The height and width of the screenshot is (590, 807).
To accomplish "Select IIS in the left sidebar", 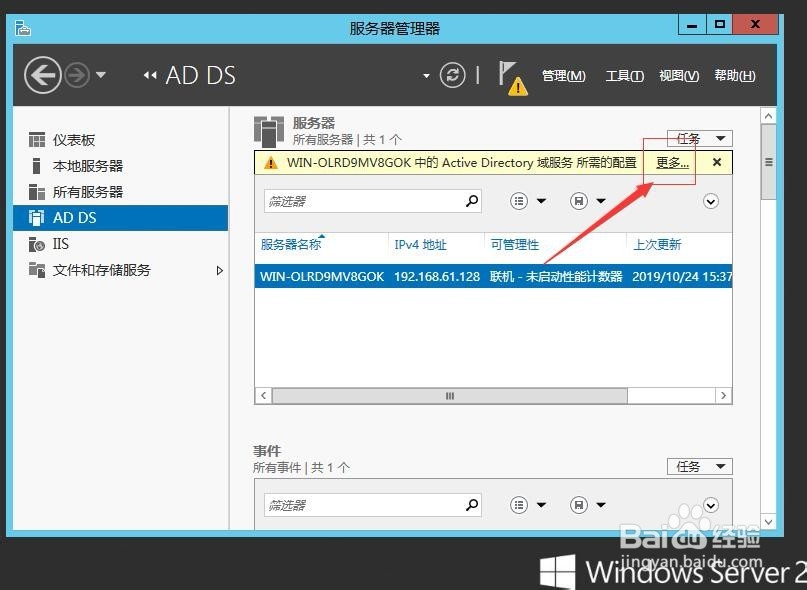I will [60, 243].
